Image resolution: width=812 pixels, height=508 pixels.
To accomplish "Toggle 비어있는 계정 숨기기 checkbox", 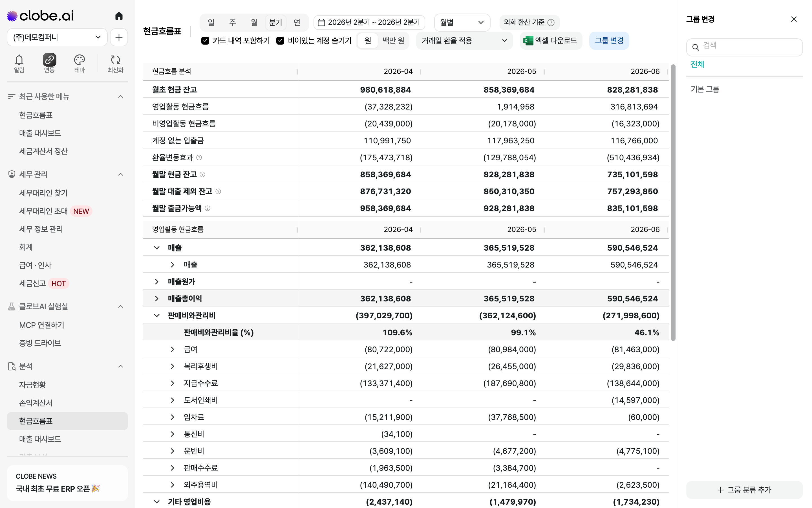I will coord(280,41).
